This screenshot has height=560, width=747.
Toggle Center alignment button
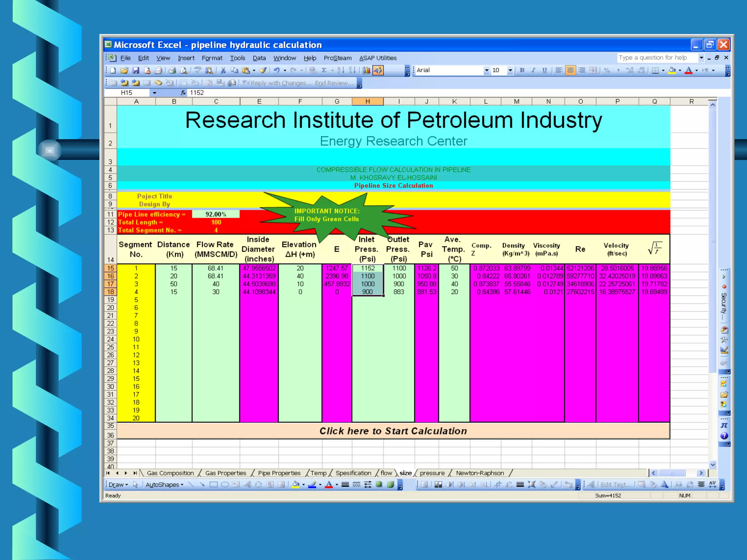[570, 70]
